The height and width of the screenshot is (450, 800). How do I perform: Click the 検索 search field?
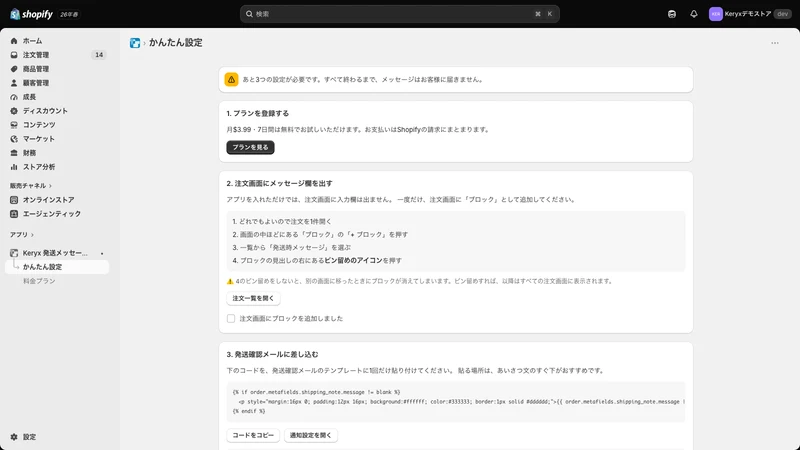399,14
